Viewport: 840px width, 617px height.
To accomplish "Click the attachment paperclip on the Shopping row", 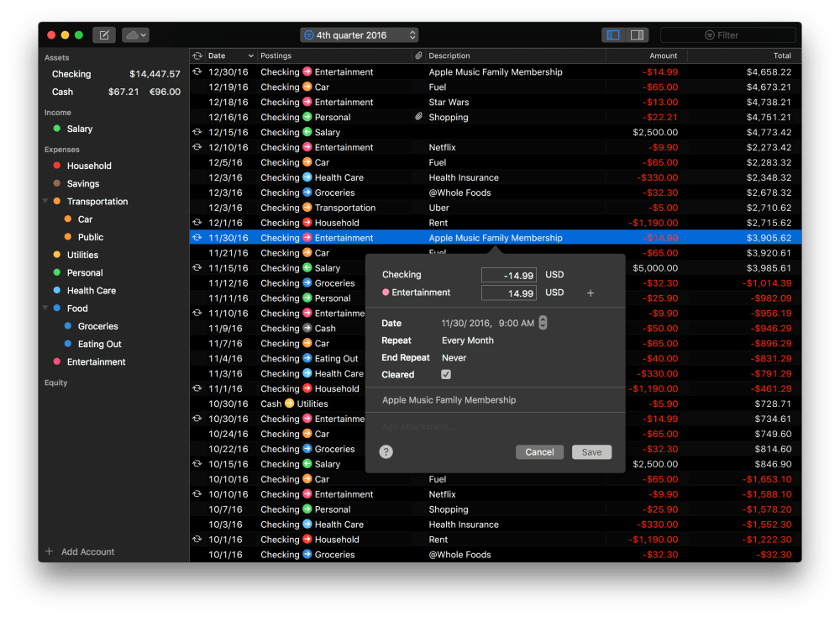I will 418,118.
